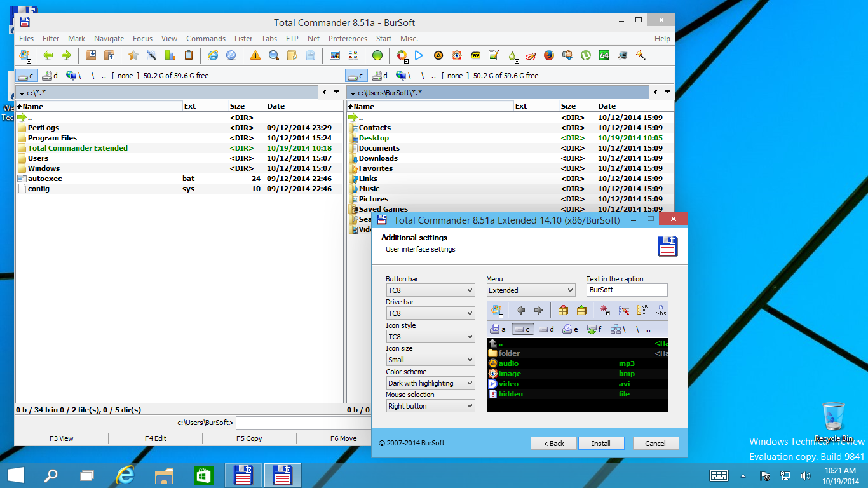Click the taskbar Search magnifier
Image resolution: width=868 pixels, height=488 pixels.
(x=50, y=475)
